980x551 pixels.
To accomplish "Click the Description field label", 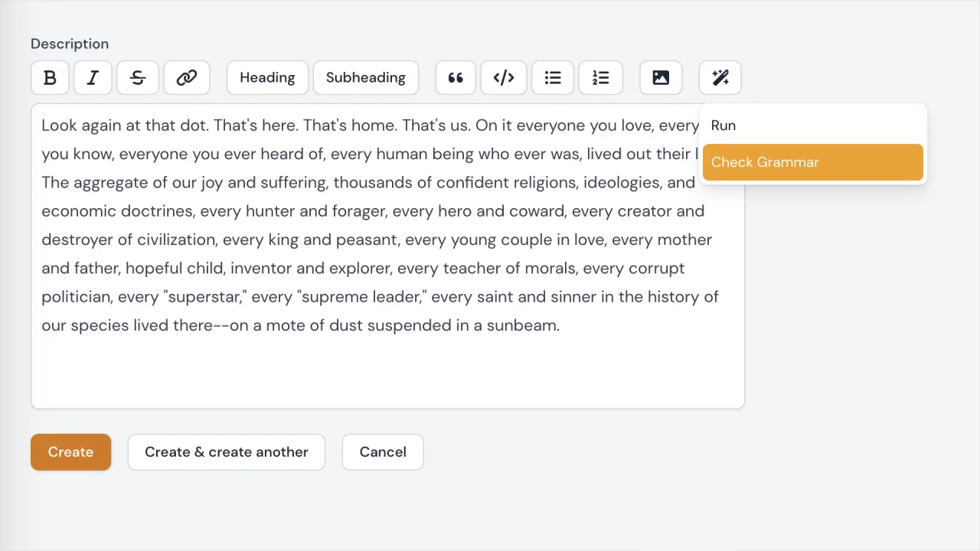I will click(x=69, y=44).
